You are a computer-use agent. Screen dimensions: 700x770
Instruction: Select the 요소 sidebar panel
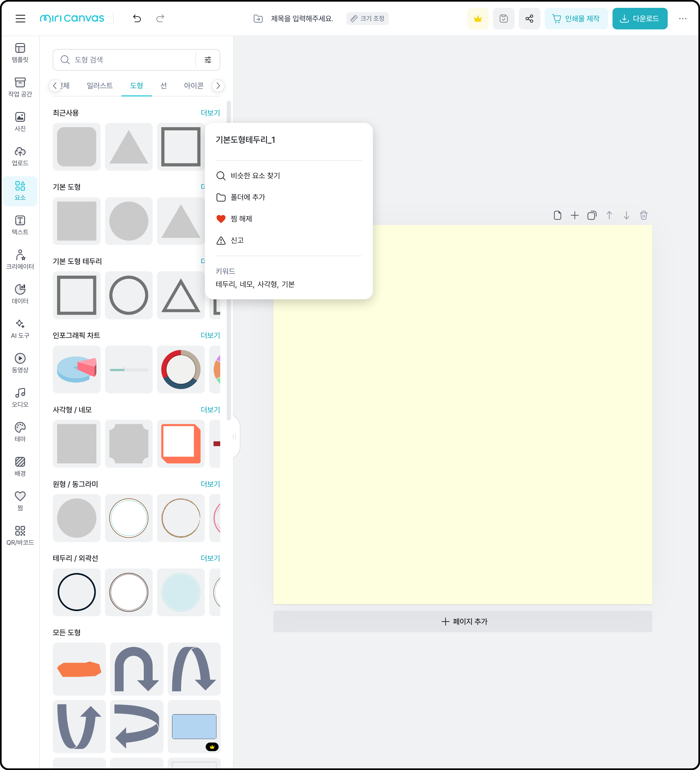click(x=20, y=191)
